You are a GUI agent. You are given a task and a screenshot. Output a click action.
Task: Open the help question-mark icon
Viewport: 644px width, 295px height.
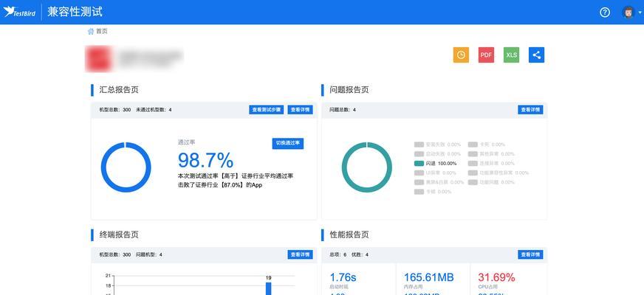(605, 13)
